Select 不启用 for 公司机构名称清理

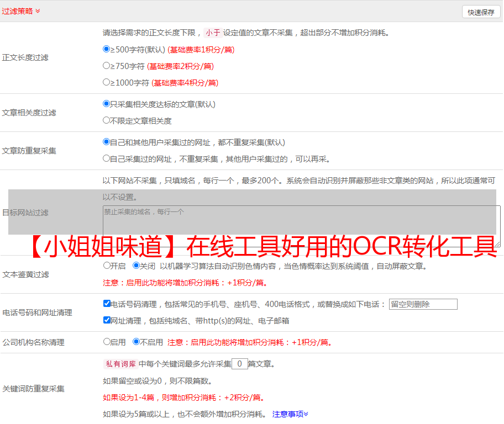(x=136, y=342)
